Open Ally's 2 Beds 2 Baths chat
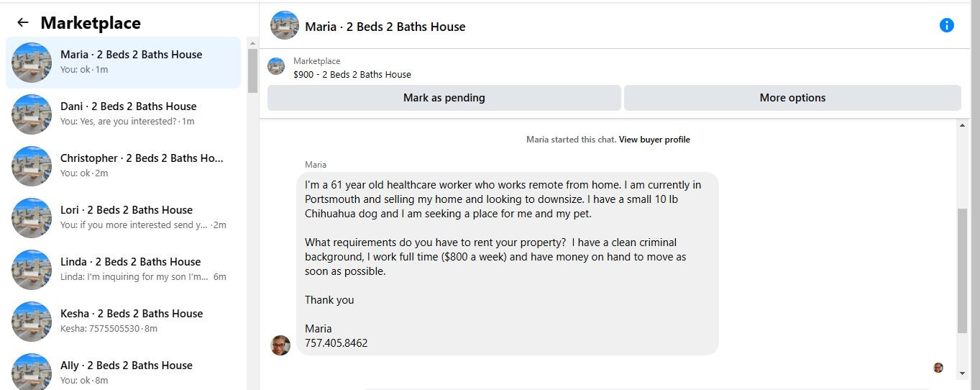980x390 pixels. coord(124,371)
